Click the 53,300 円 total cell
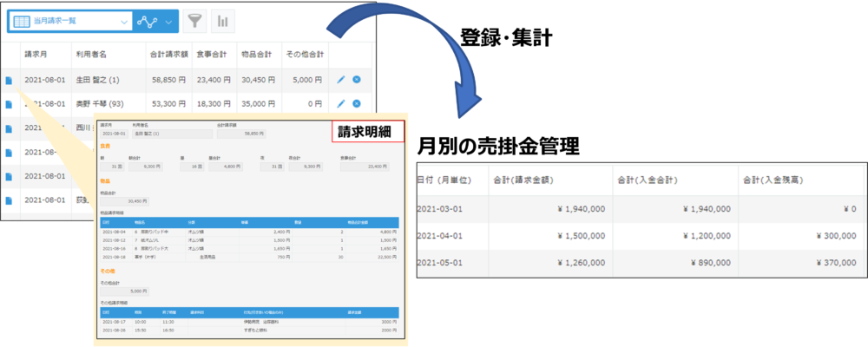The width and height of the screenshot is (868, 347). click(168, 103)
